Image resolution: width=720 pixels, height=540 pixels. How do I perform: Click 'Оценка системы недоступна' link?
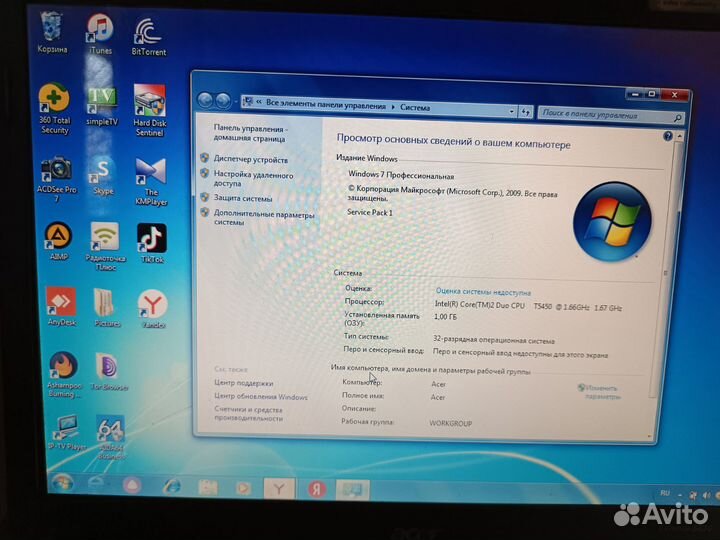(x=483, y=292)
